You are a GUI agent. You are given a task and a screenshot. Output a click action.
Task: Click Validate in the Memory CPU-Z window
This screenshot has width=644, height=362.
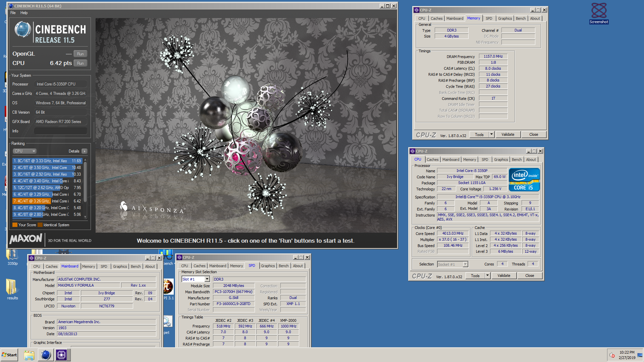coord(508,134)
